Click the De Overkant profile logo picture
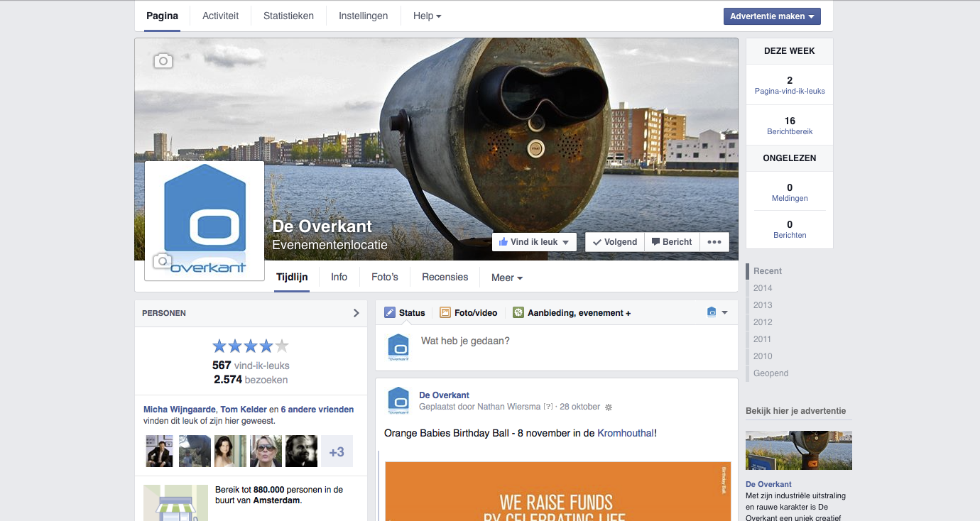 click(x=205, y=221)
